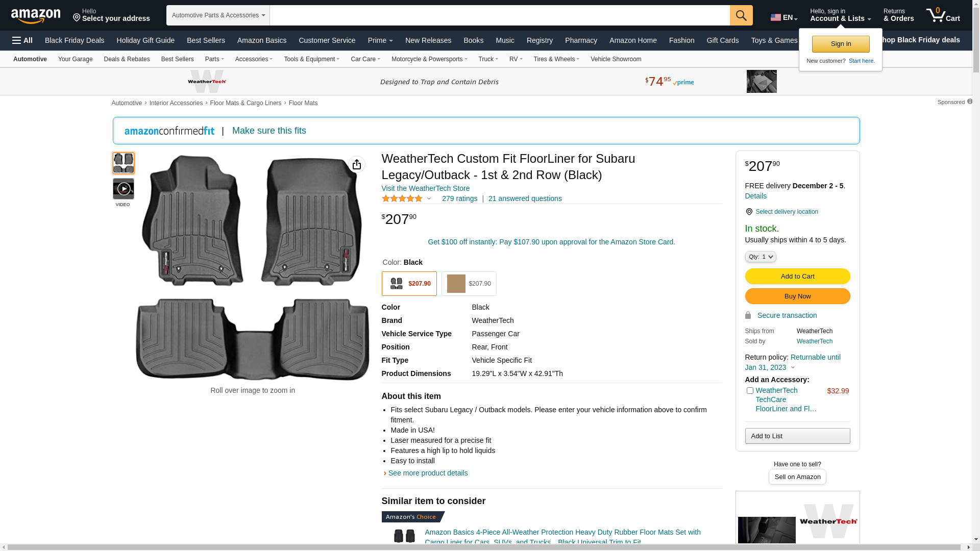This screenshot has height=551, width=980.
Task: Click the search magnifier button
Action: 741,15
